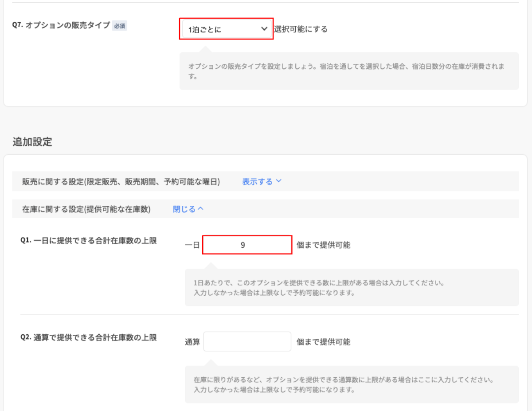Click the 表示する link for 販売に関する設定
Viewport: 532px width, 411px height.
pyautogui.click(x=257, y=181)
